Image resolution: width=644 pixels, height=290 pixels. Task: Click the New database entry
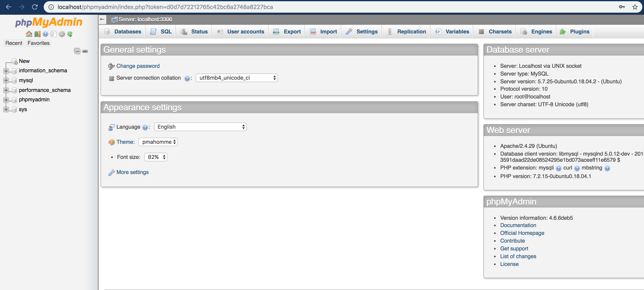(x=23, y=61)
